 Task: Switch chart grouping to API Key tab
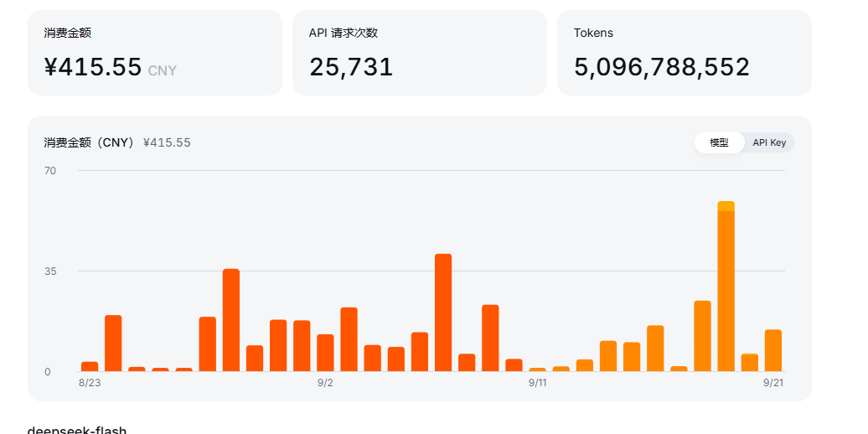point(769,142)
